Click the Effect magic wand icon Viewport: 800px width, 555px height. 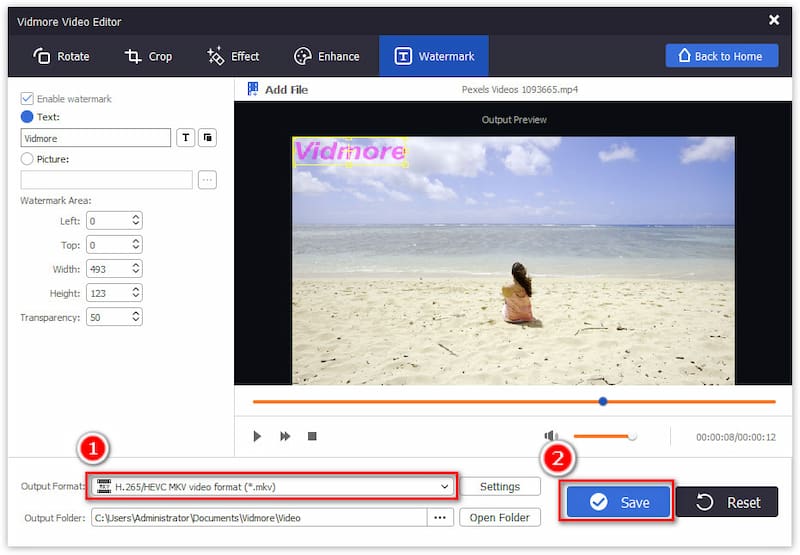tap(215, 56)
